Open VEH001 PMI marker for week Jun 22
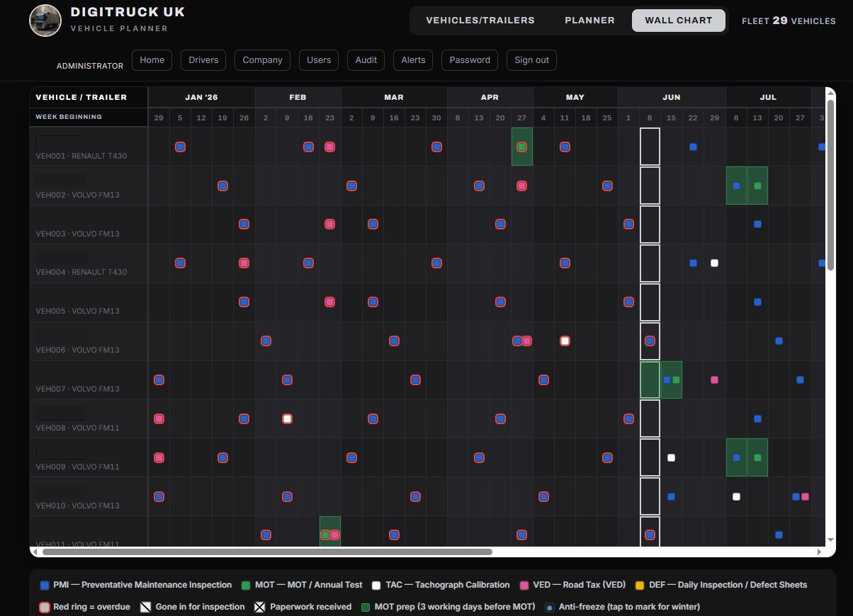Image resolution: width=853 pixels, height=616 pixels. pyautogui.click(x=693, y=147)
